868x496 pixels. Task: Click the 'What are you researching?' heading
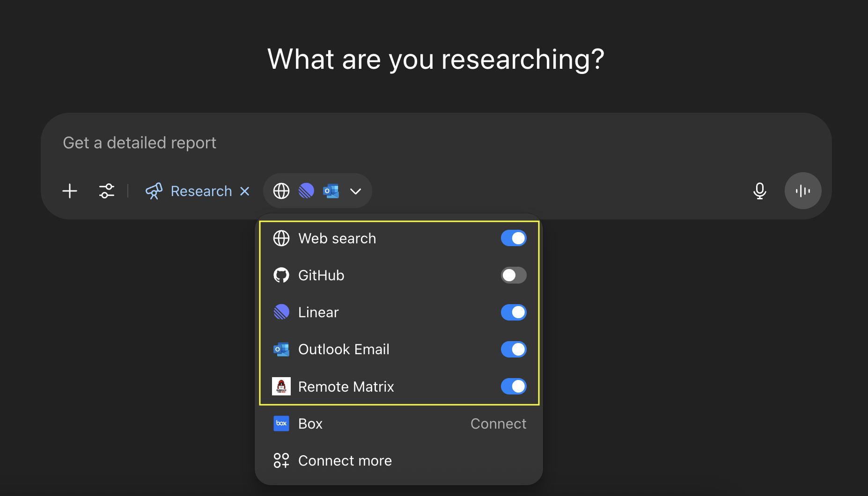pyautogui.click(x=436, y=59)
